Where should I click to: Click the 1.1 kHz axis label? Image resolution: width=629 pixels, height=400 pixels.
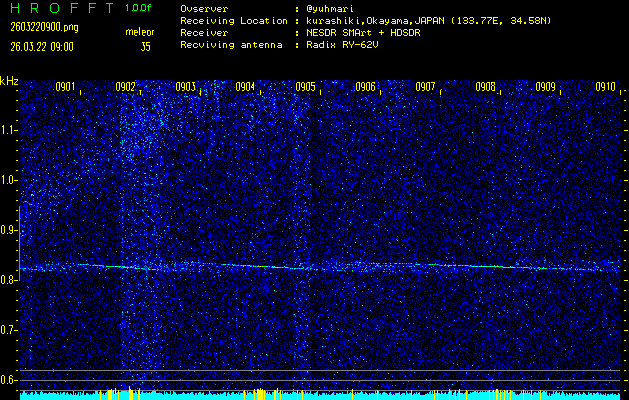tap(8, 130)
